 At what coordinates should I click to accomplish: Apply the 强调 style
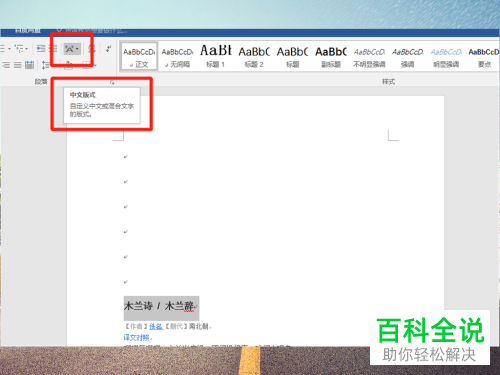(x=407, y=56)
